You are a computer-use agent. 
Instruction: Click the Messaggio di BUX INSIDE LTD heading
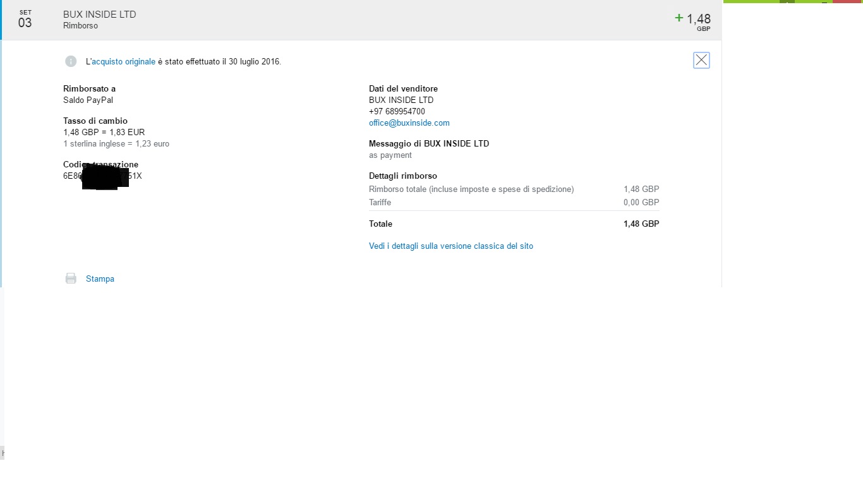pos(429,144)
